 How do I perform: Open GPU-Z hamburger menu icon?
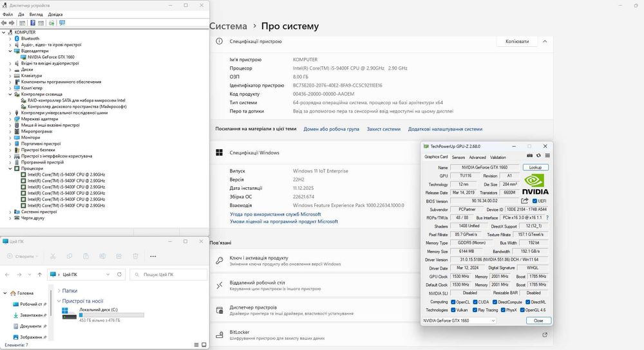(x=547, y=156)
